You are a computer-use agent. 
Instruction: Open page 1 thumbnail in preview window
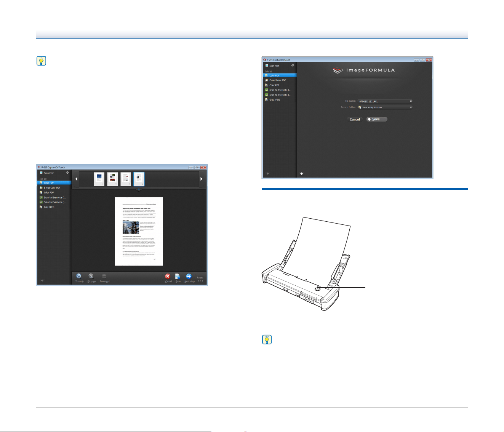point(99,179)
